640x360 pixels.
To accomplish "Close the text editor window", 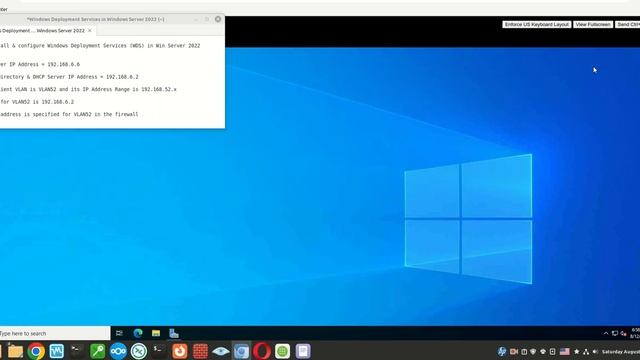I will (218, 19).
